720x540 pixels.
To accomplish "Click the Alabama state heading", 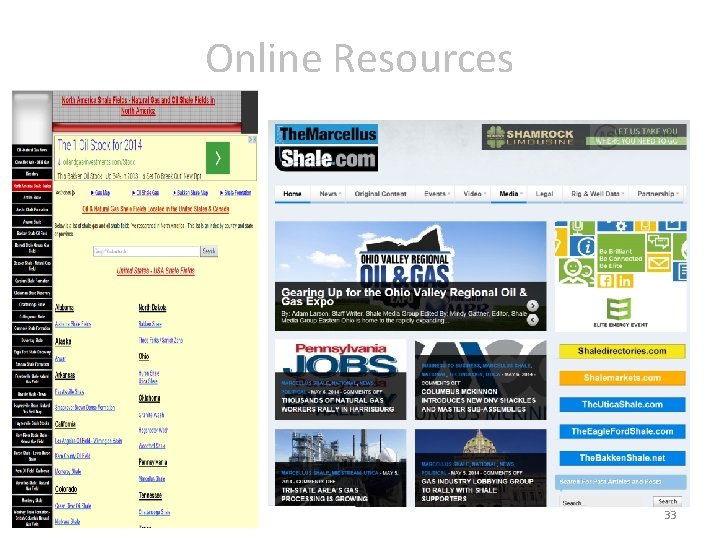I will 64,308.
